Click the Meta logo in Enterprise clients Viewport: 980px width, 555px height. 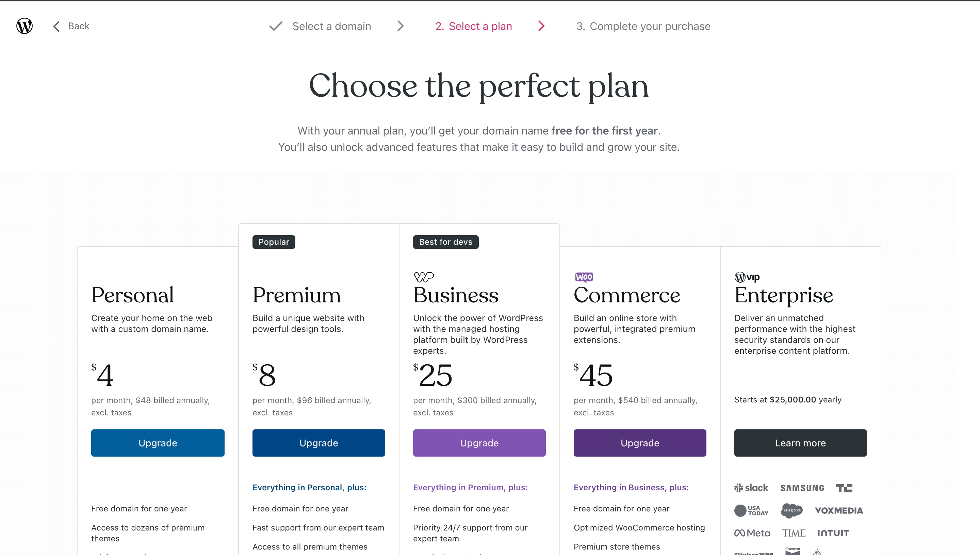(x=752, y=533)
